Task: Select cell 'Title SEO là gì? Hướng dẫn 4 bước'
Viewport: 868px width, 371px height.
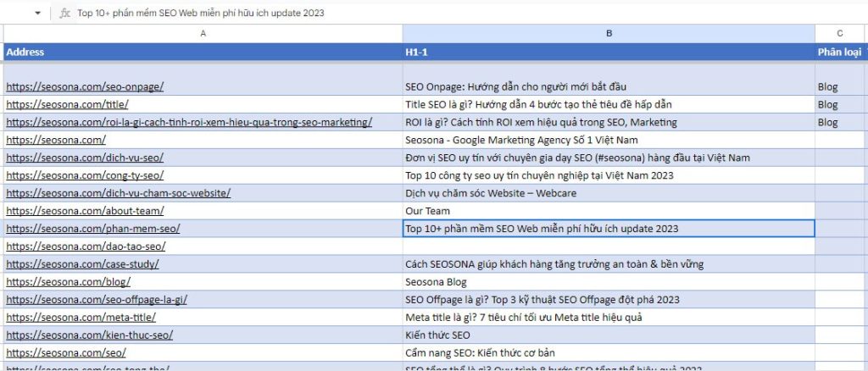Action: click(x=609, y=104)
